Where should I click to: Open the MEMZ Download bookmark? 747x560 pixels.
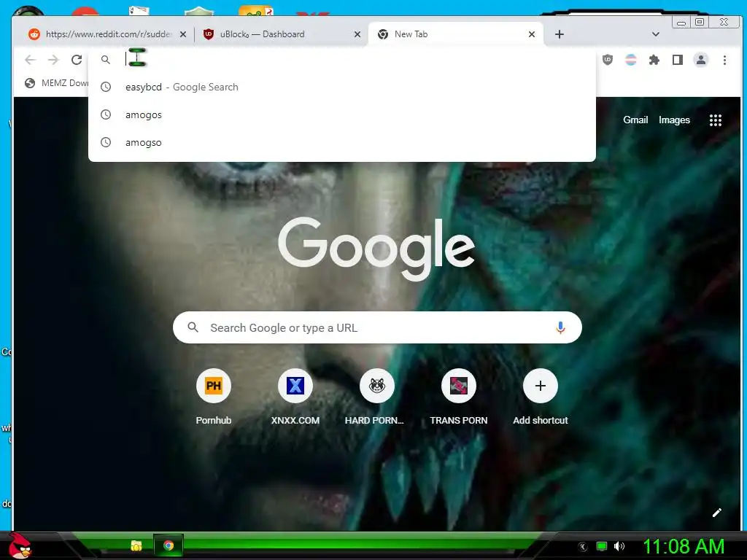[x=56, y=83]
